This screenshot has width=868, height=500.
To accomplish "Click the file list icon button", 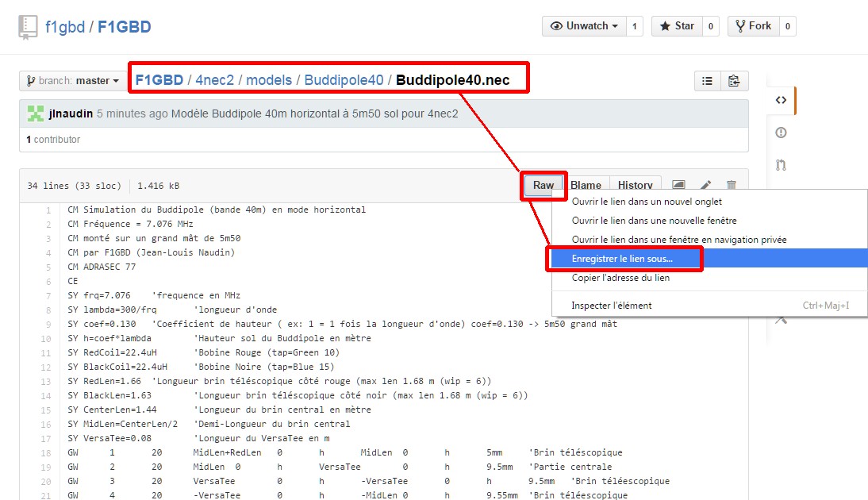I will coord(708,81).
